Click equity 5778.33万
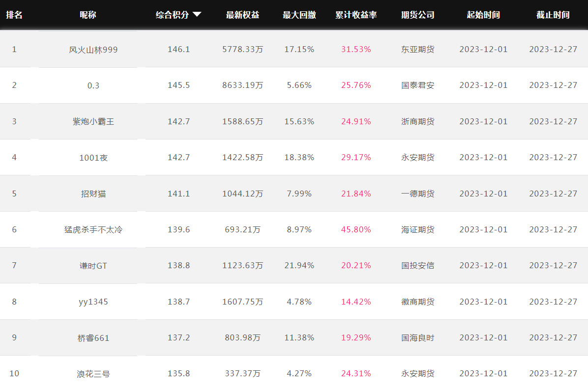The width and height of the screenshot is (588, 390). point(243,50)
